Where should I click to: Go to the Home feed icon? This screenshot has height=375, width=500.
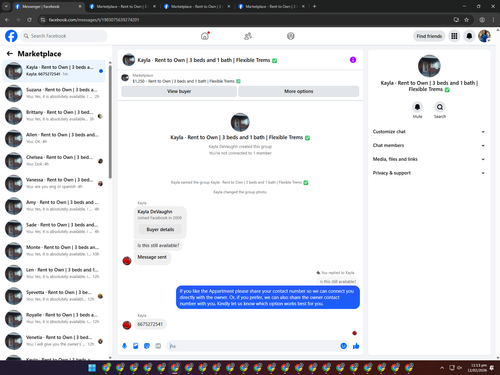coord(205,36)
